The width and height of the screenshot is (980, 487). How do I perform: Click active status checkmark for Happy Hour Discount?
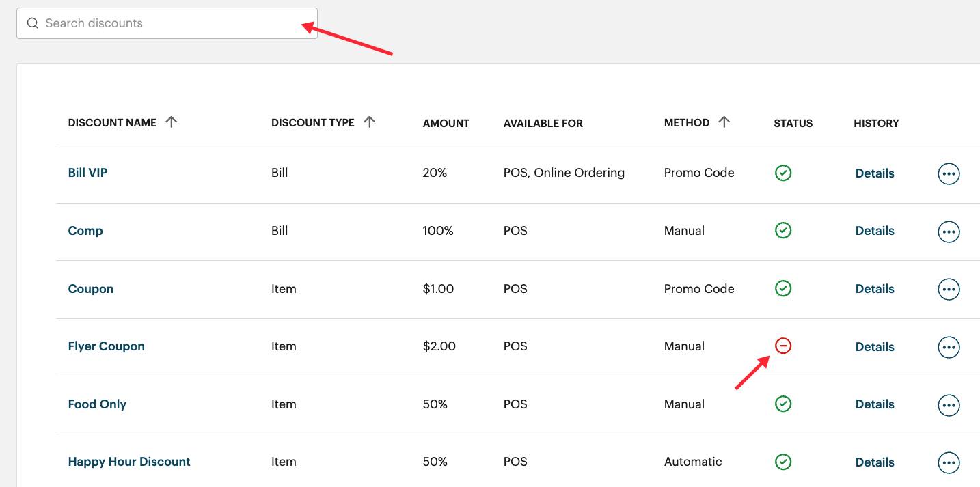[783, 462]
